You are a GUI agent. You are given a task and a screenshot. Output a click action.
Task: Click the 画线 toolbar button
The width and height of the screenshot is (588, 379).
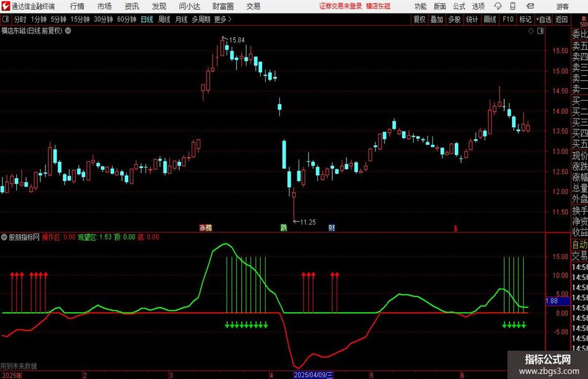[x=490, y=19]
